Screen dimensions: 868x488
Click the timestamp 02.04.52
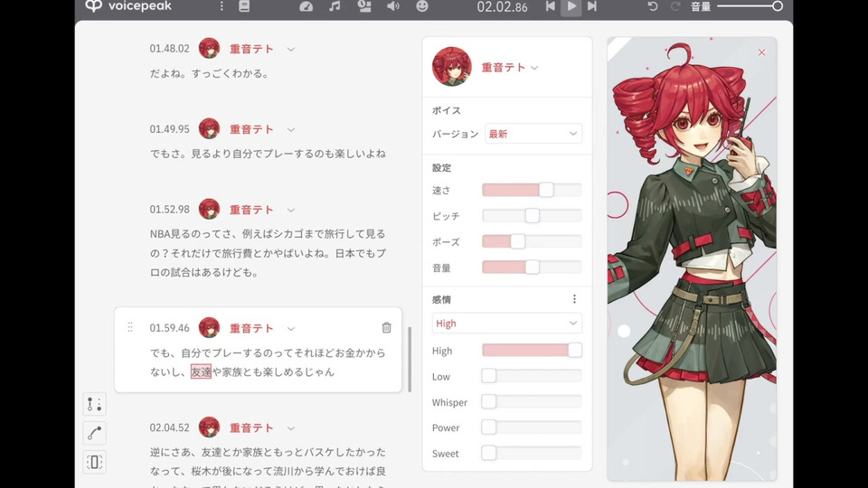[169, 427]
